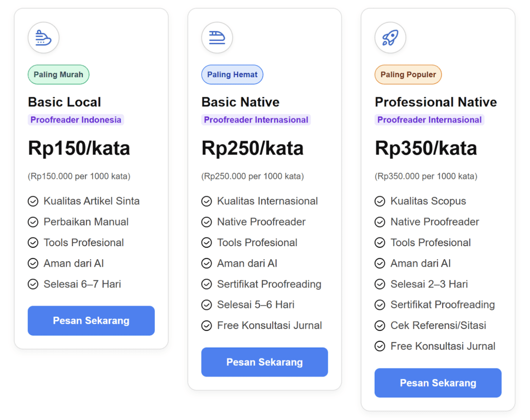Click checkmark icon beside Kualitas Artikel Sinta
This screenshot has width=530, height=420.
point(33,201)
